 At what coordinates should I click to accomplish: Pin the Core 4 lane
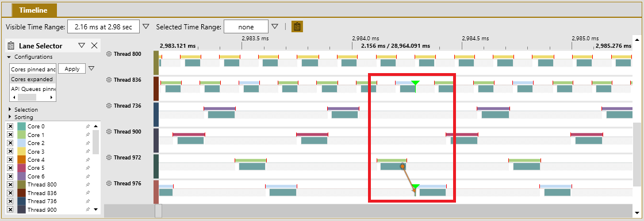(87, 160)
